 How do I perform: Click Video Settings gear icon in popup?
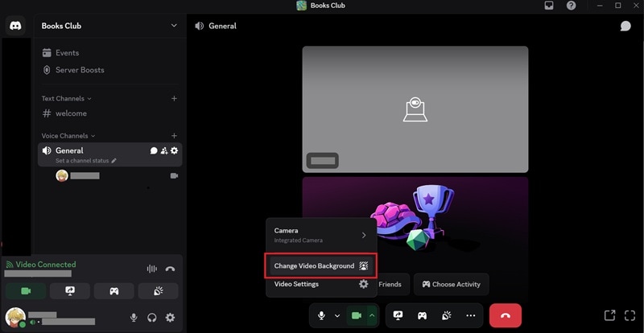[x=364, y=284]
